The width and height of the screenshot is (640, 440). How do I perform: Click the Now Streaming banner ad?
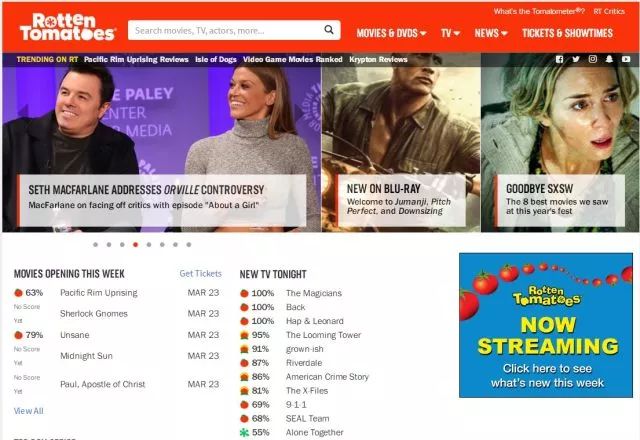(546, 325)
